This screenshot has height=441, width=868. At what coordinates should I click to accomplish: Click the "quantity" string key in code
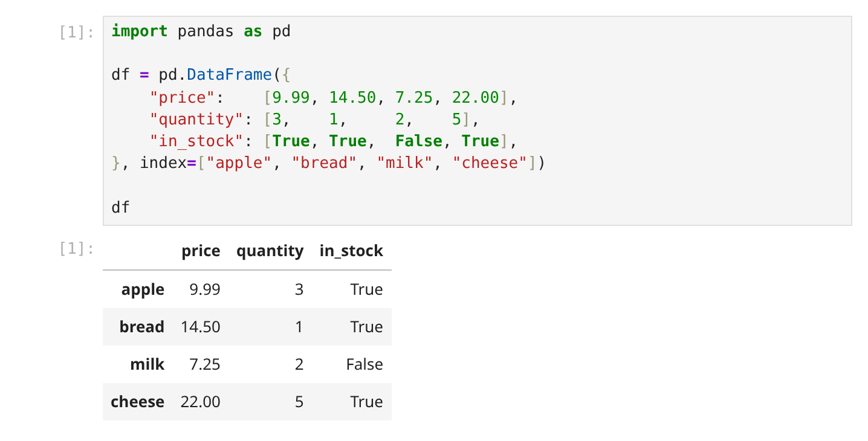click(196, 119)
